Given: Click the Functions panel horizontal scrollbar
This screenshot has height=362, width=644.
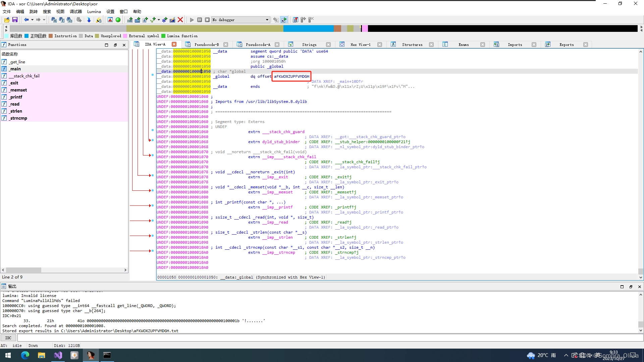Looking at the screenshot, I should 23,270.
